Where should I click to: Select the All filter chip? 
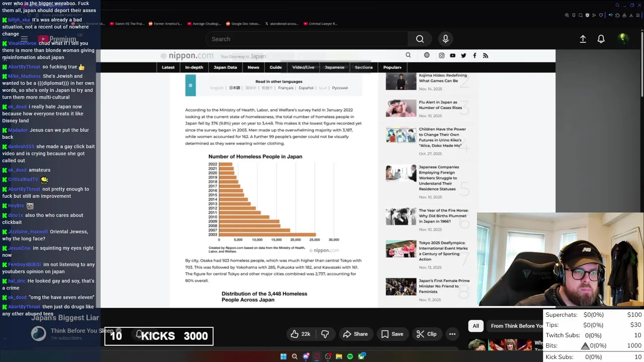click(475, 326)
